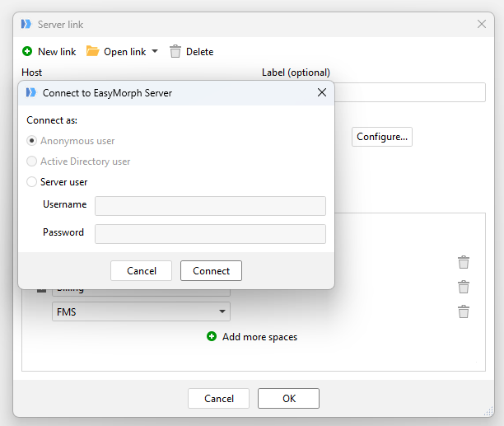Close the Server link window
Screen dimensions: 504x426
click(x=482, y=24)
